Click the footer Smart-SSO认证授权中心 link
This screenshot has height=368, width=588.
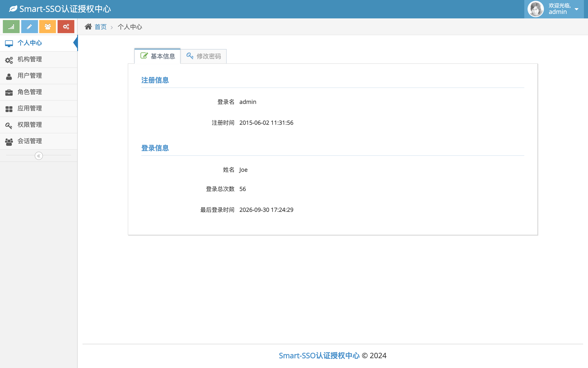[x=319, y=356]
